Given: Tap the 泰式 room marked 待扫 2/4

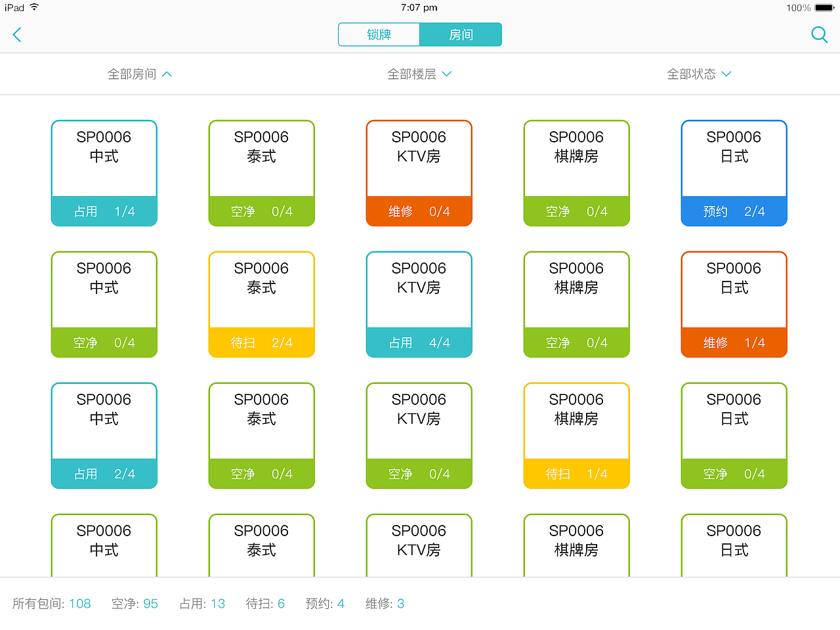Looking at the screenshot, I should (261, 304).
